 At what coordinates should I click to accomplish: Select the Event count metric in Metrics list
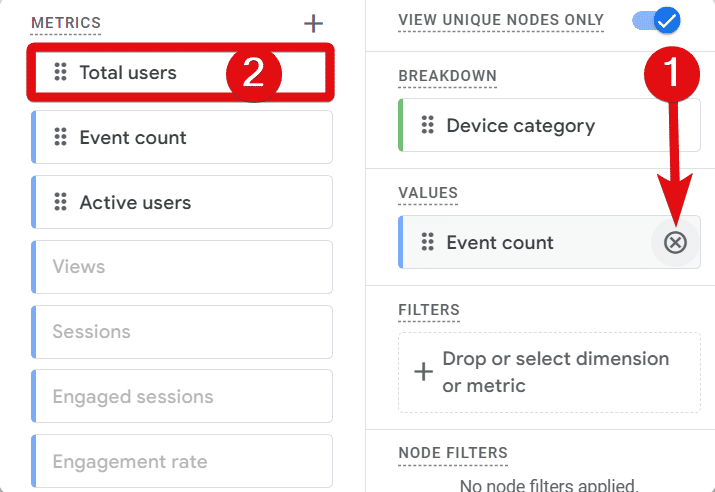click(x=182, y=137)
